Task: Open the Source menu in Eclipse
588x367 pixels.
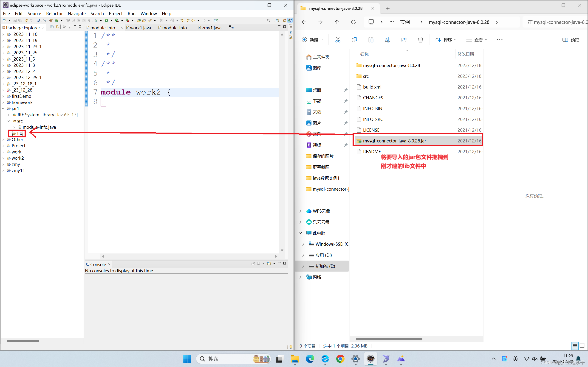Action: (x=34, y=14)
